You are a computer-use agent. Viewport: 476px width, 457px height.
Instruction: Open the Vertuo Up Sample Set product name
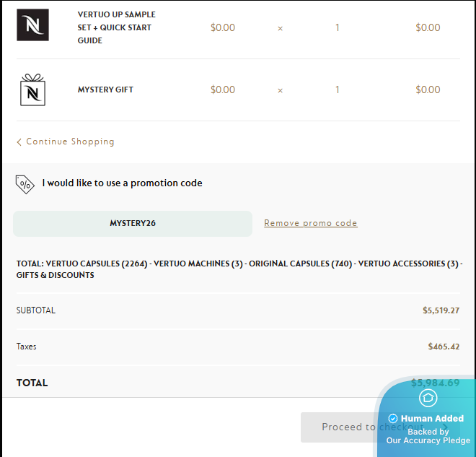point(116,27)
